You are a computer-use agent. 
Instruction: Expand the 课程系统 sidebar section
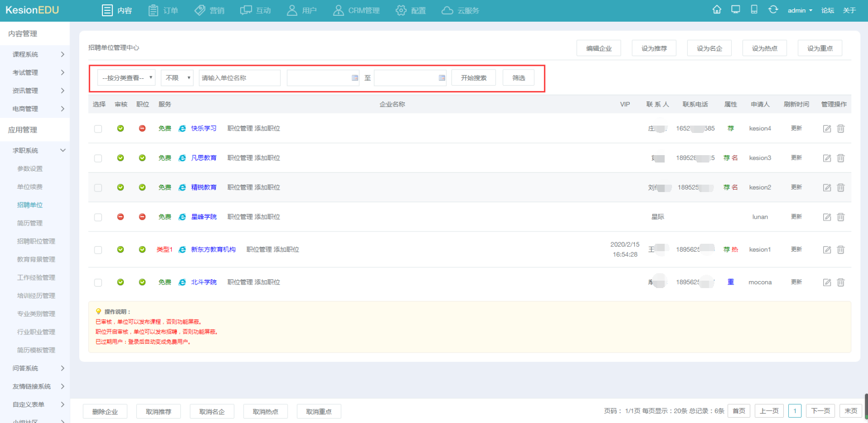tap(35, 54)
